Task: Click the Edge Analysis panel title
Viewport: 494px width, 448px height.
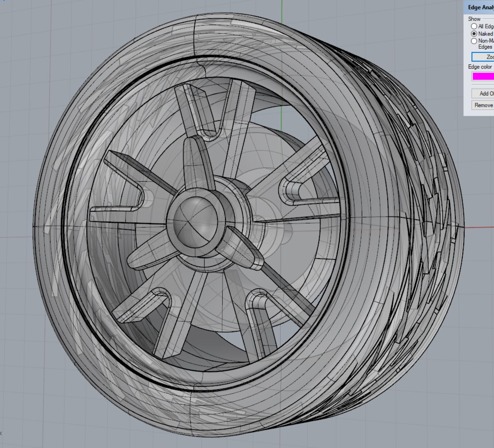Action: click(481, 7)
